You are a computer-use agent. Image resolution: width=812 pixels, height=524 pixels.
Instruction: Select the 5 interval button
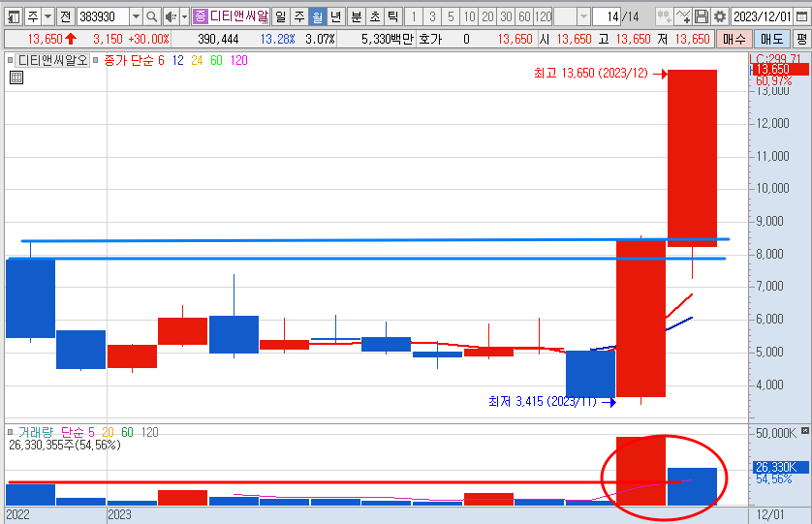451,17
